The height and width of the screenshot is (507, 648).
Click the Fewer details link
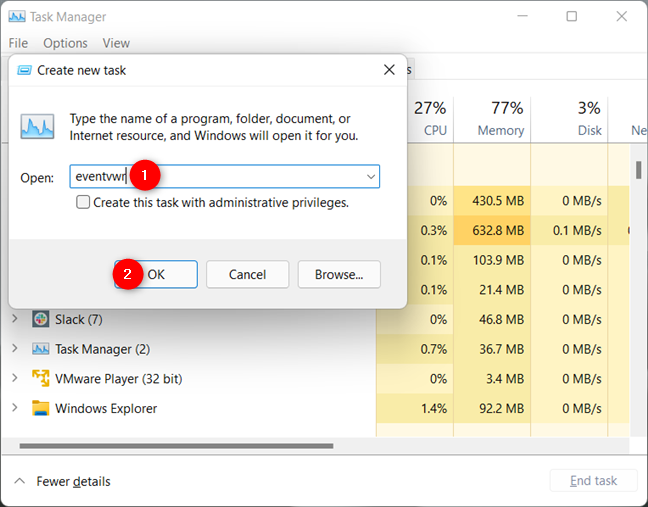tap(73, 481)
